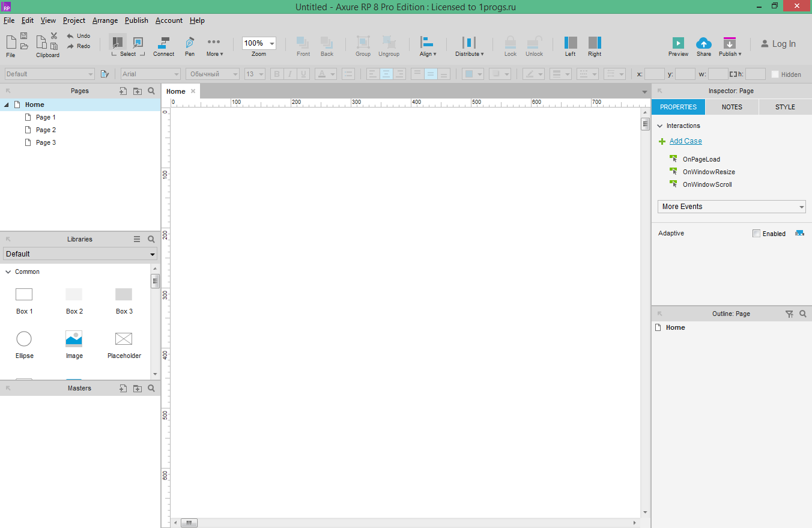Click the Save disk icon
The height and width of the screenshot is (528, 812).
tap(24, 36)
